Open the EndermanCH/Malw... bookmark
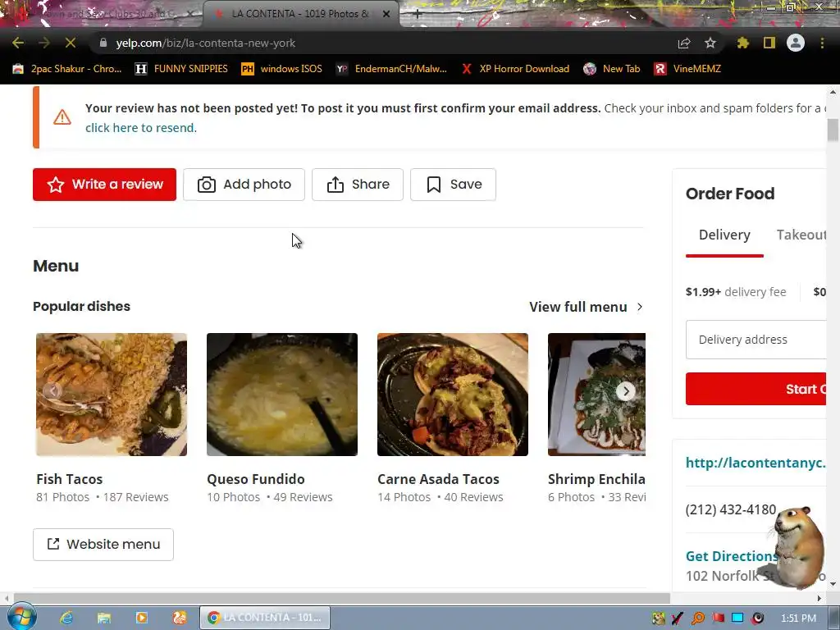This screenshot has height=630, width=840. (391, 69)
